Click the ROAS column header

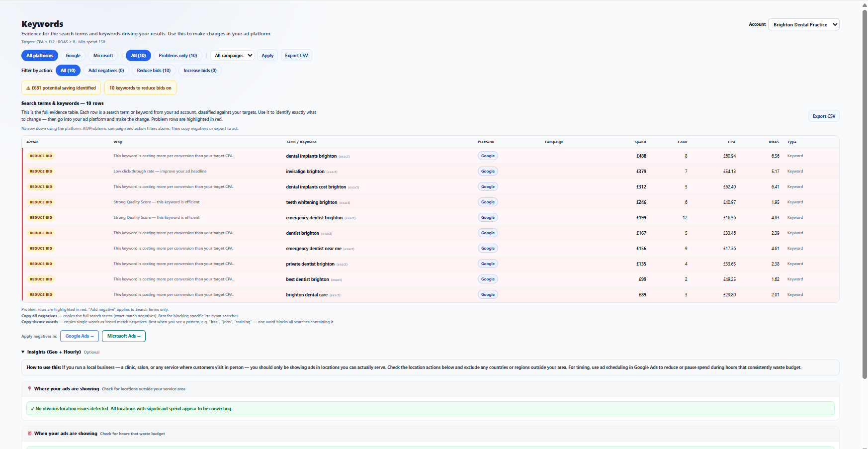pos(774,142)
